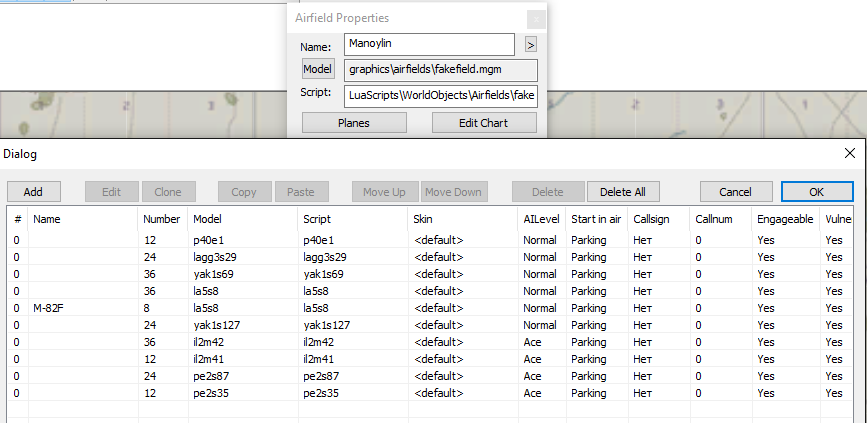Sort by the Number column header
This screenshot has width=867, height=423.
tap(163, 219)
